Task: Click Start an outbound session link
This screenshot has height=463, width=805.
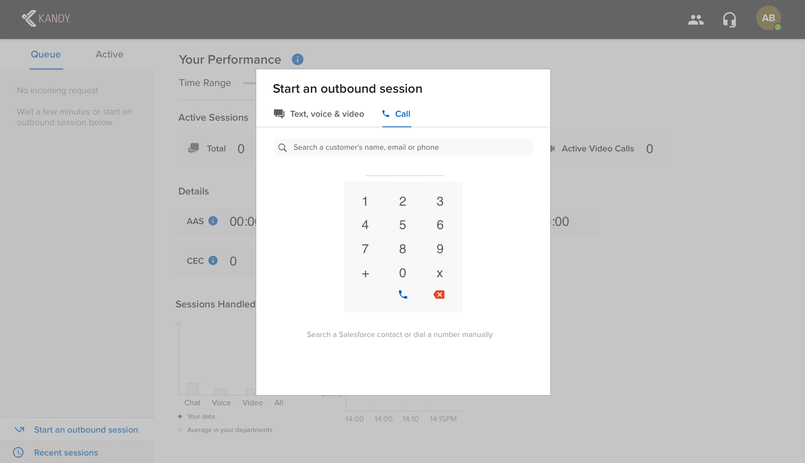Action: pos(86,430)
